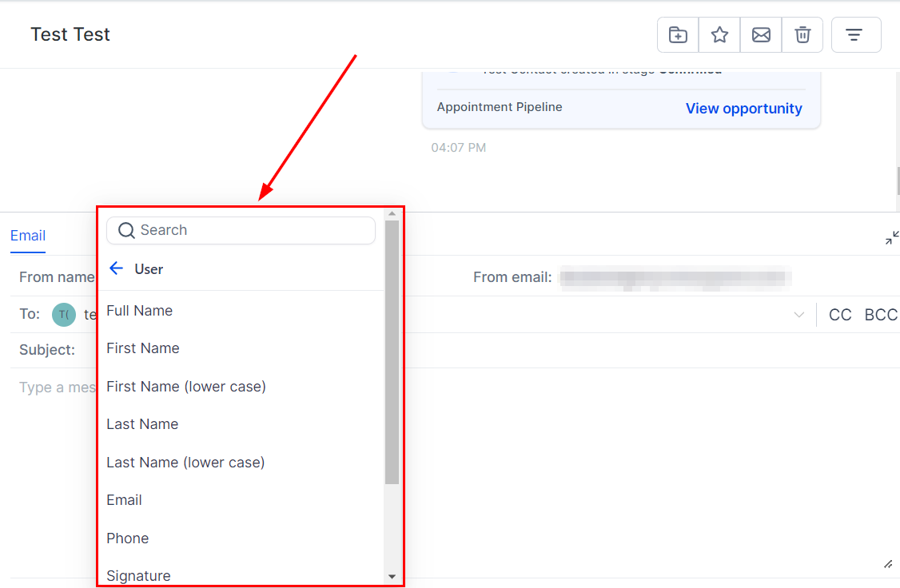Expand the To recipients dropdown chevron
This screenshot has width=900, height=588.
pyautogui.click(x=799, y=314)
